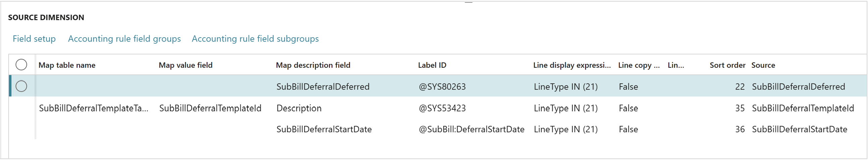Click the Sort order column header
This screenshot has width=868, height=160.
tap(727, 65)
